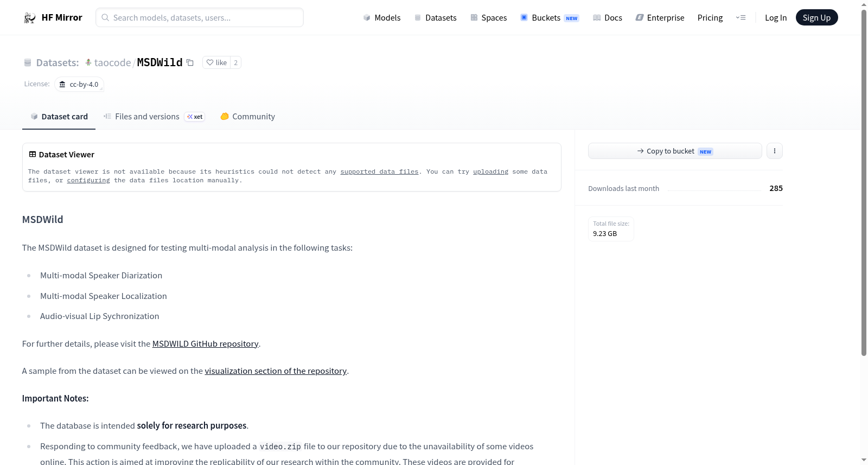Open the Models page
The height and width of the screenshot is (465, 868).
click(382, 17)
